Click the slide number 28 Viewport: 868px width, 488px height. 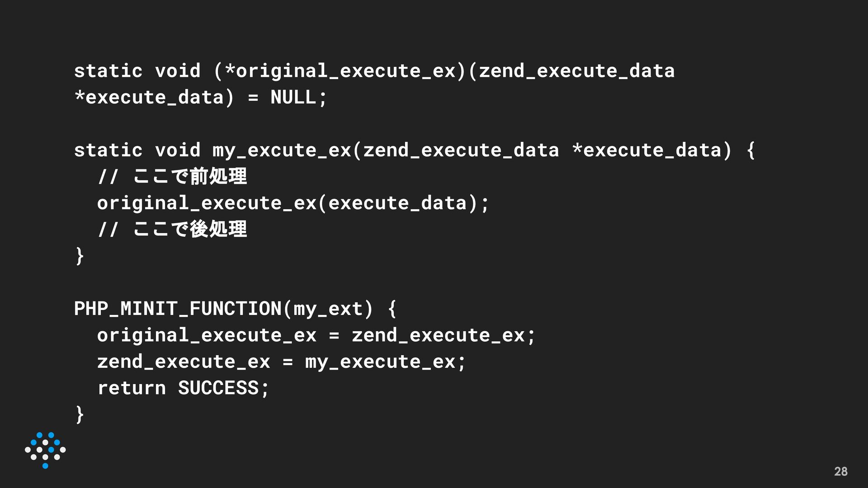[840, 472]
